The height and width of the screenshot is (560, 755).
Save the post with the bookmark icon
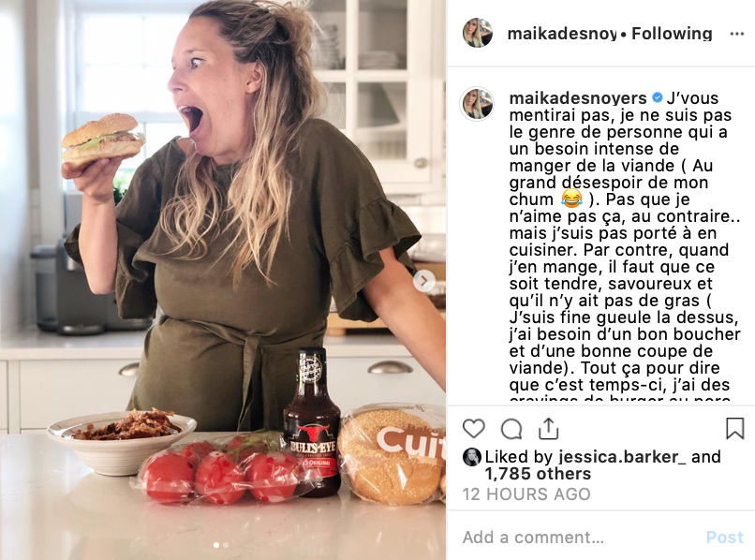point(734,428)
